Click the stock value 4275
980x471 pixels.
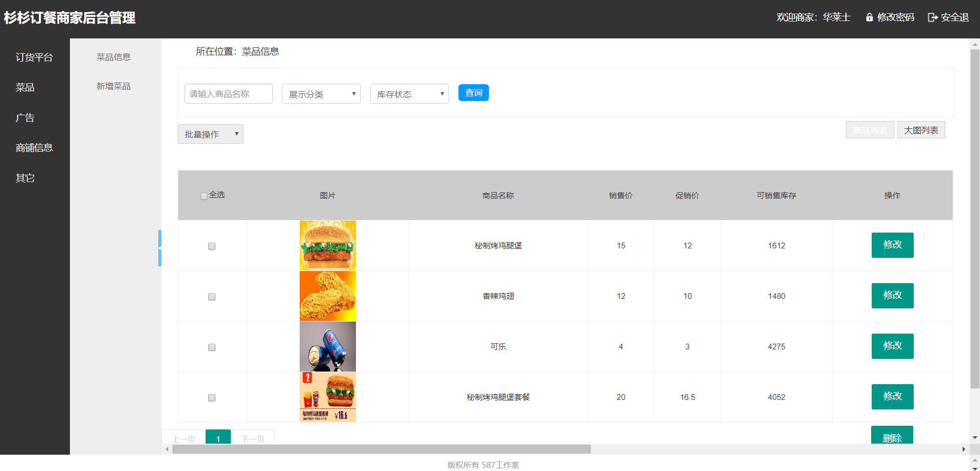point(777,347)
